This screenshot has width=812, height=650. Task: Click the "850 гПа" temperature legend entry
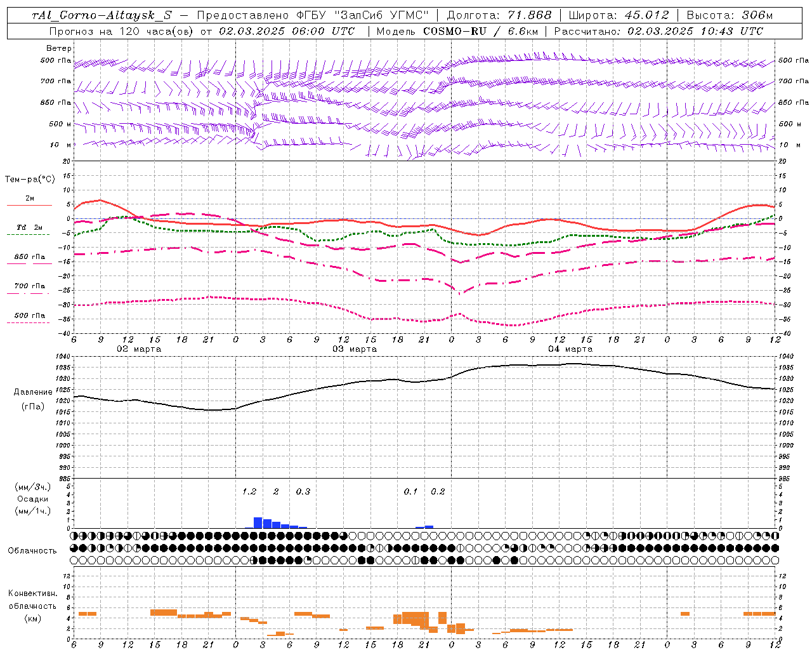tap(29, 257)
